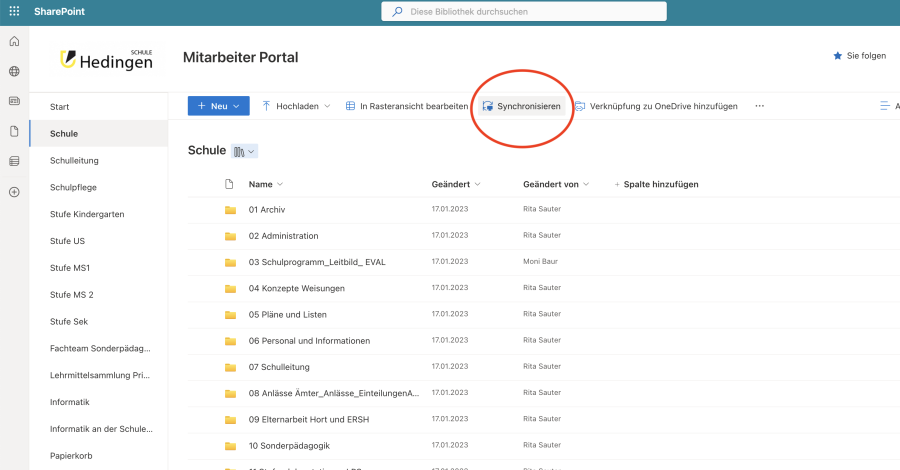Click the library search field
The width and height of the screenshot is (900, 470).
click(x=523, y=12)
